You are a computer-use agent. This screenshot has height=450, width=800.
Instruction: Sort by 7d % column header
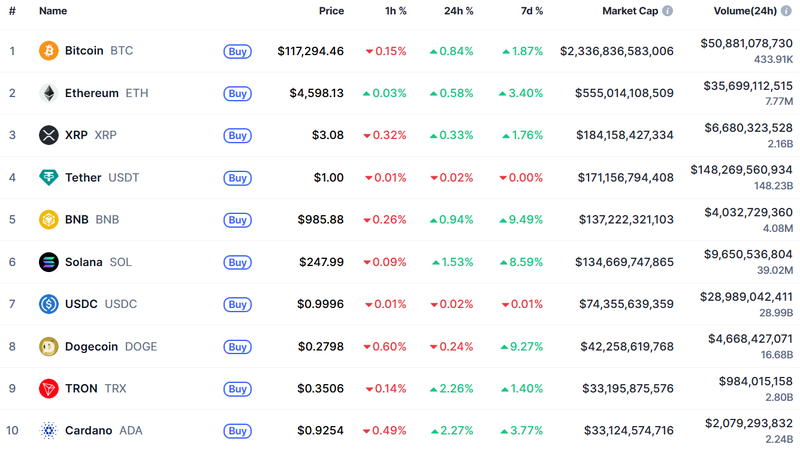pos(527,11)
